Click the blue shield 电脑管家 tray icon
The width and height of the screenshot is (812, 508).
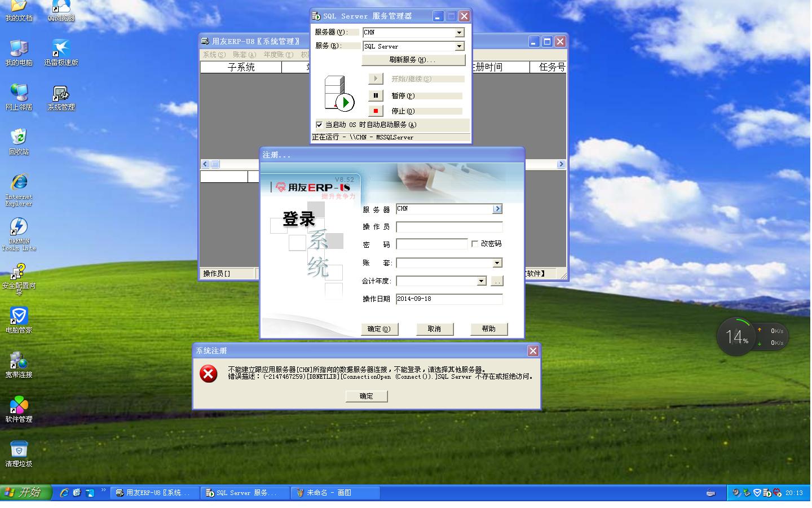pyautogui.click(x=757, y=493)
